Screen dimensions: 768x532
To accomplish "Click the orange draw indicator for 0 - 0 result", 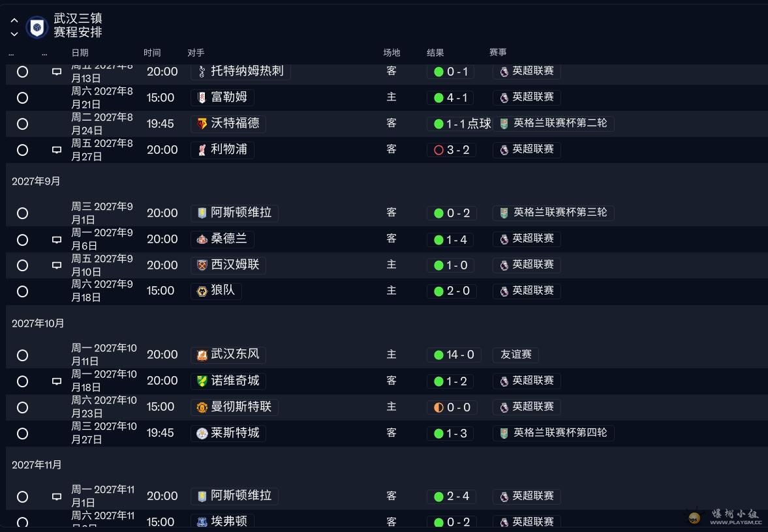I will (x=438, y=407).
